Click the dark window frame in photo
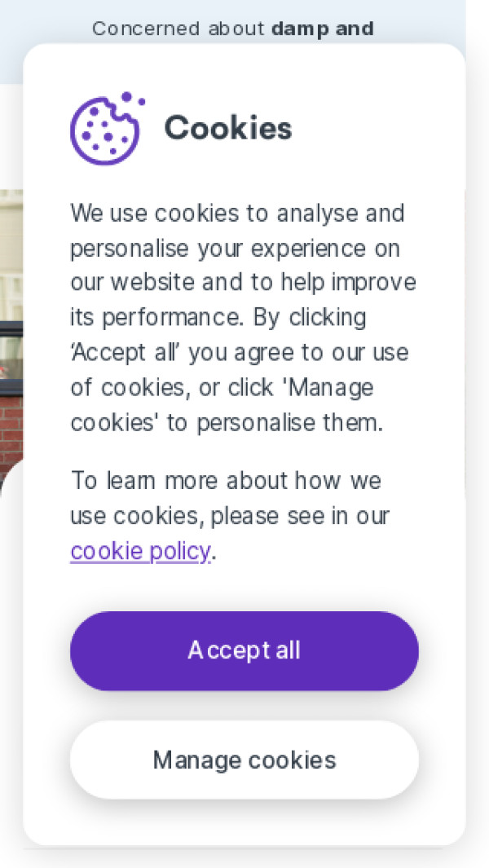This screenshot has width=489, height=868. click(11, 328)
